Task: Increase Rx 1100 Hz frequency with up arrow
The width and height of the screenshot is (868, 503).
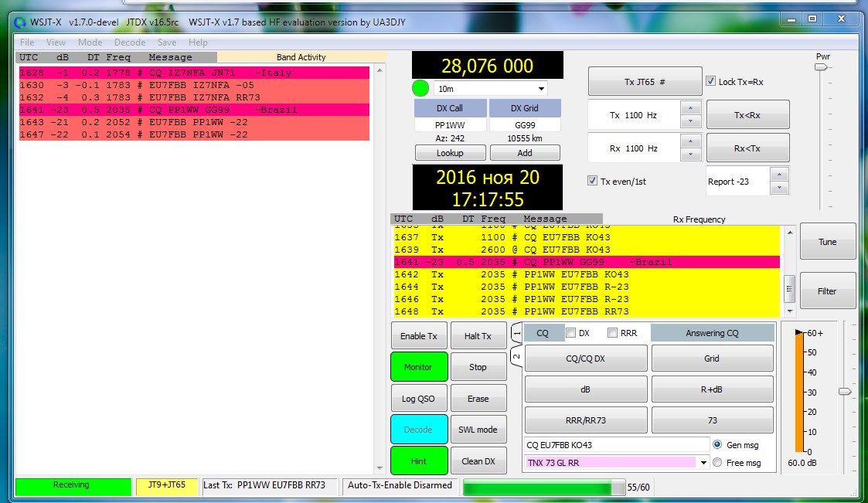Action: coord(690,141)
